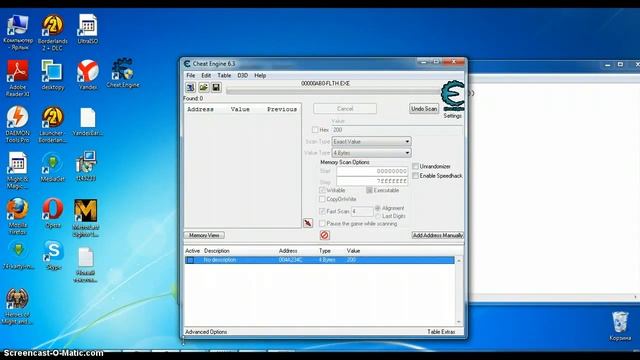Select the Launcher Borderlands desktop icon

pyautogui.click(x=52, y=124)
